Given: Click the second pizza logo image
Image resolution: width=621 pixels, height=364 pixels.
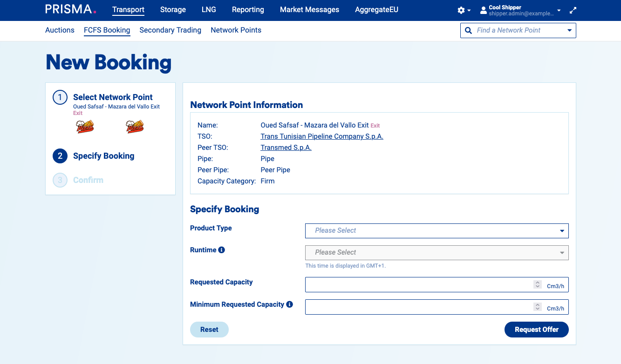Looking at the screenshot, I should [x=135, y=127].
